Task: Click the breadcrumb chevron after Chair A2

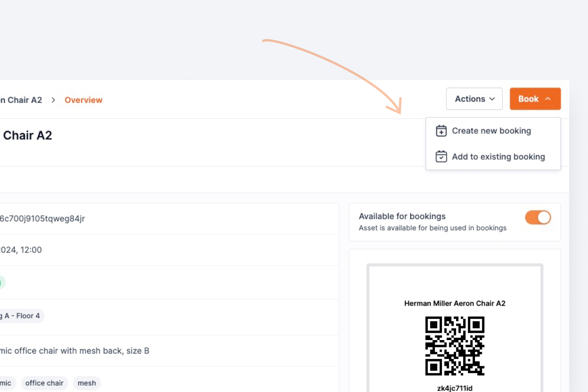Action: tap(53, 100)
